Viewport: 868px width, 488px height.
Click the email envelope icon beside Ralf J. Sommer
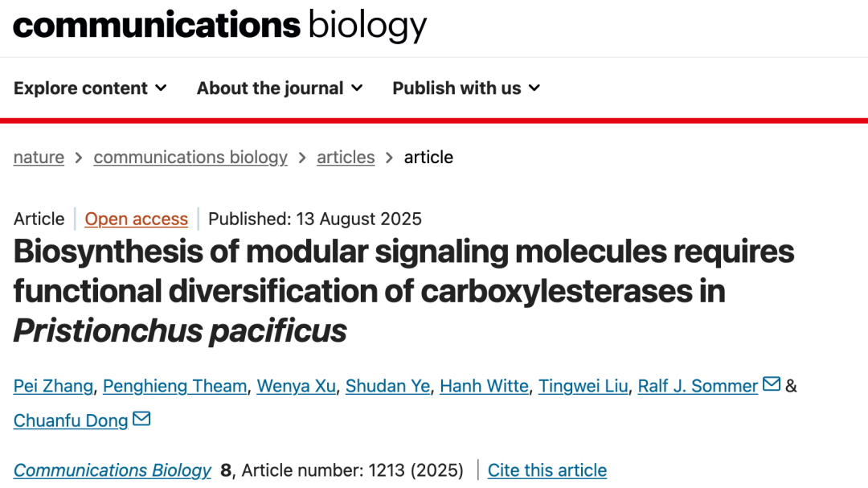click(771, 383)
